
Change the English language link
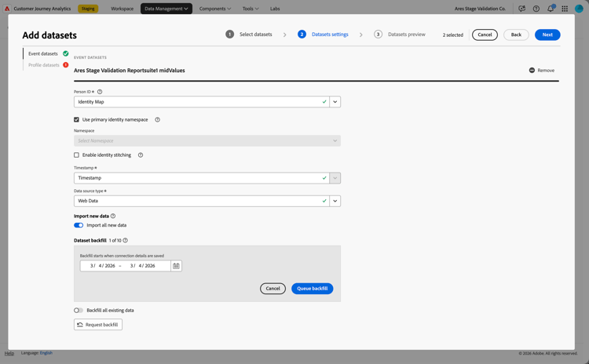point(46,353)
